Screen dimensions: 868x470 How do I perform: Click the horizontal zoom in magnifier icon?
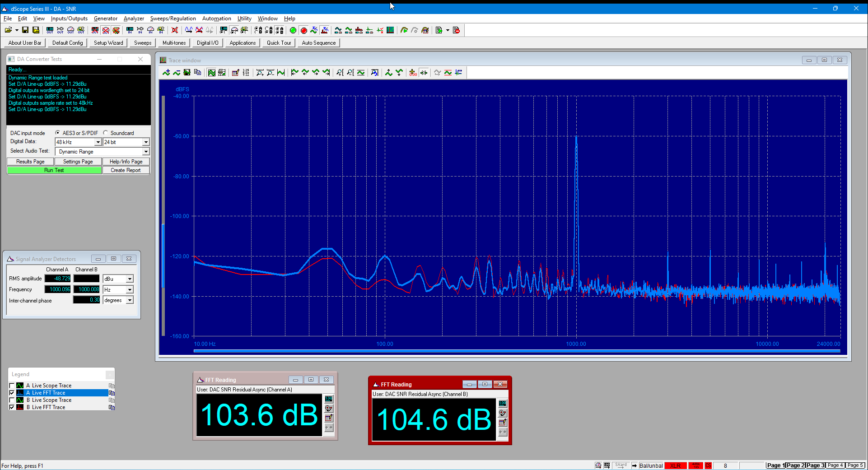tap(260, 73)
